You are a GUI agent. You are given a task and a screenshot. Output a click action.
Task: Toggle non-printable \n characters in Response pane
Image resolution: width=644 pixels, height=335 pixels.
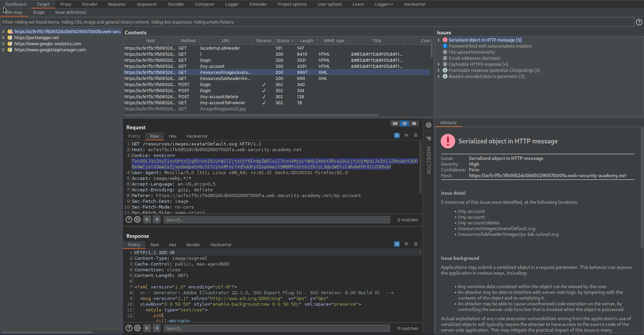point(406,244)
